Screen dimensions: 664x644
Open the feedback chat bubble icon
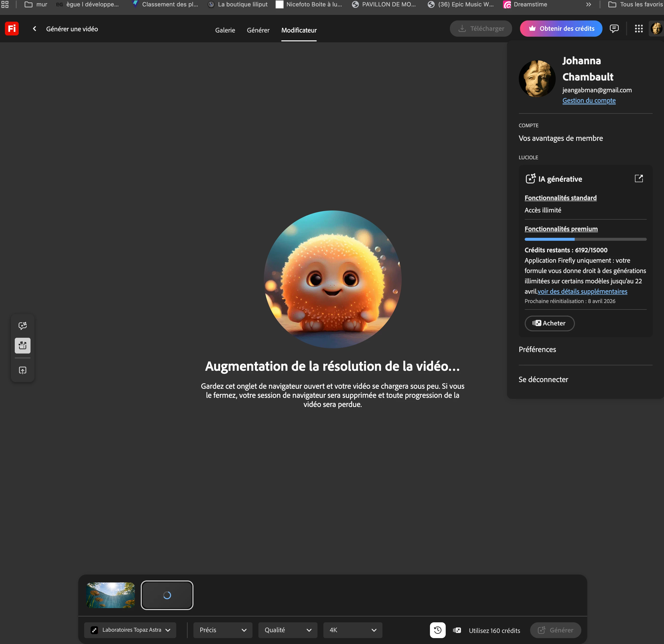click(614, 29)
